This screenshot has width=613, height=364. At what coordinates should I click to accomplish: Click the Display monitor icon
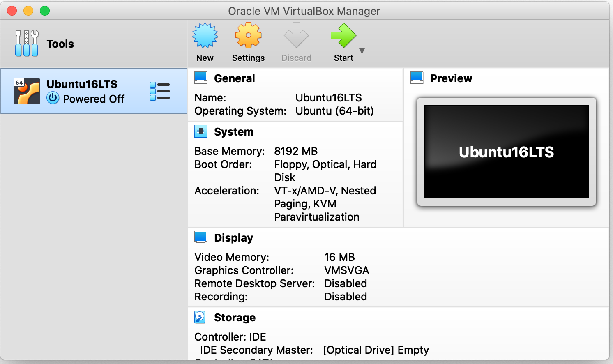[200, 237]
